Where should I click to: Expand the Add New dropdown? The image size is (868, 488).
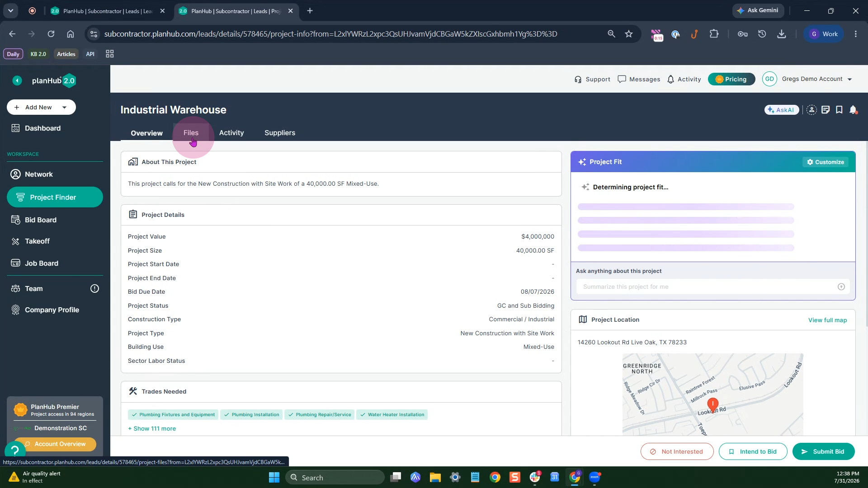tap(65, 108)
